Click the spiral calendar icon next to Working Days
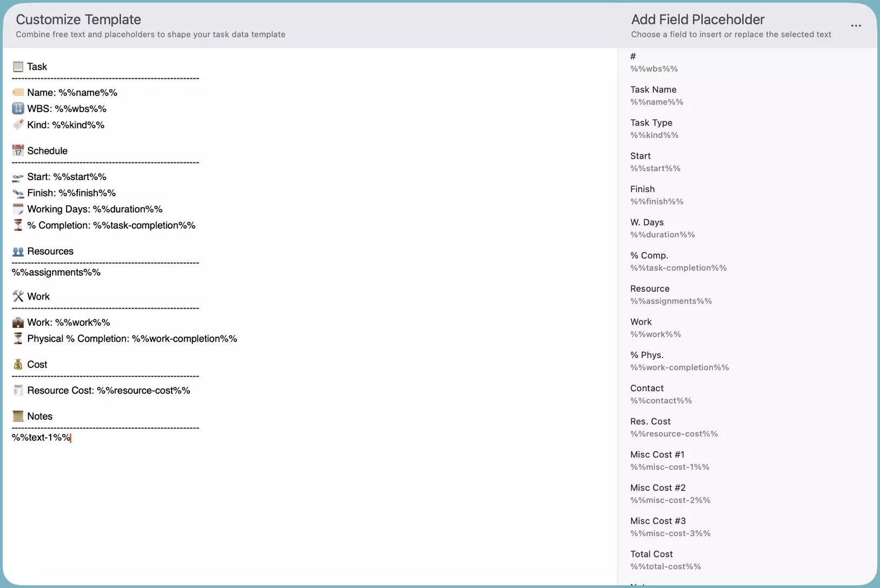 [18, 209]
